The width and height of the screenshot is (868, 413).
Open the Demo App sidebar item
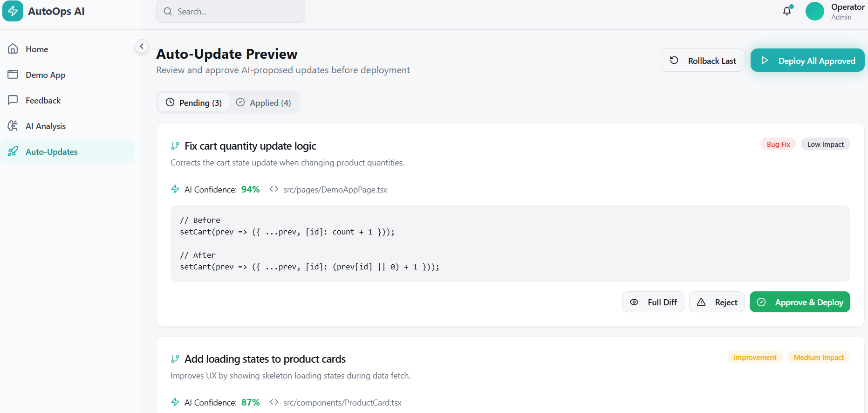(45, 75)
